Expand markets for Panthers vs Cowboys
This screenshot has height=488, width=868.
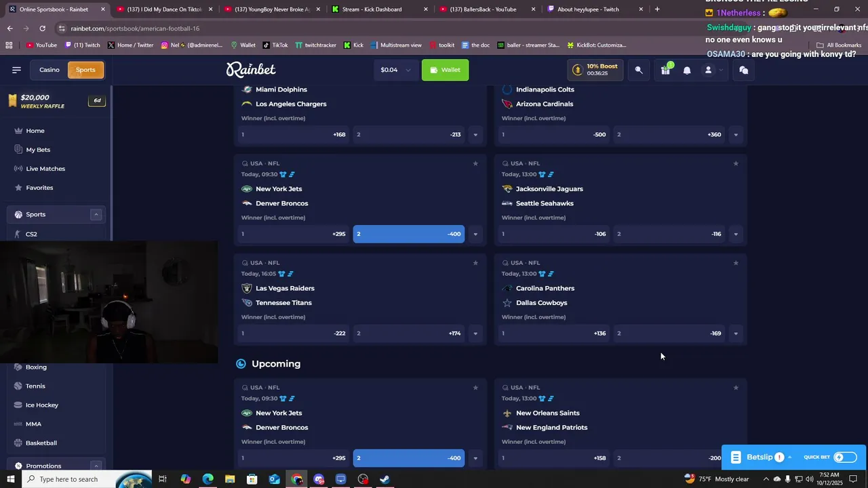pos(736,333)
